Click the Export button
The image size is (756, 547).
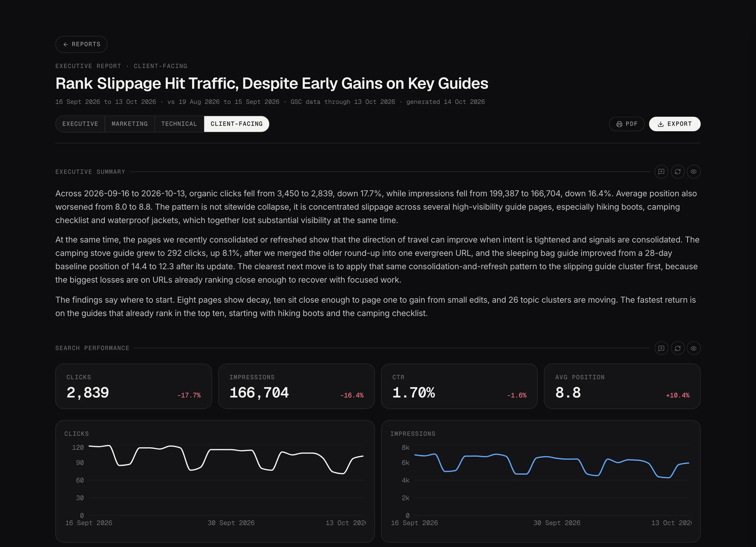coord(675,124)
